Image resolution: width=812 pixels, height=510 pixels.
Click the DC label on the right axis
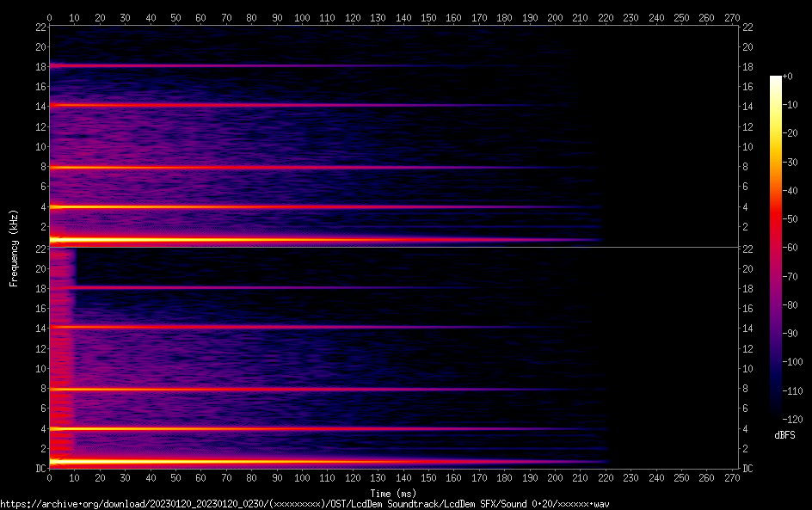pos(748,469)
